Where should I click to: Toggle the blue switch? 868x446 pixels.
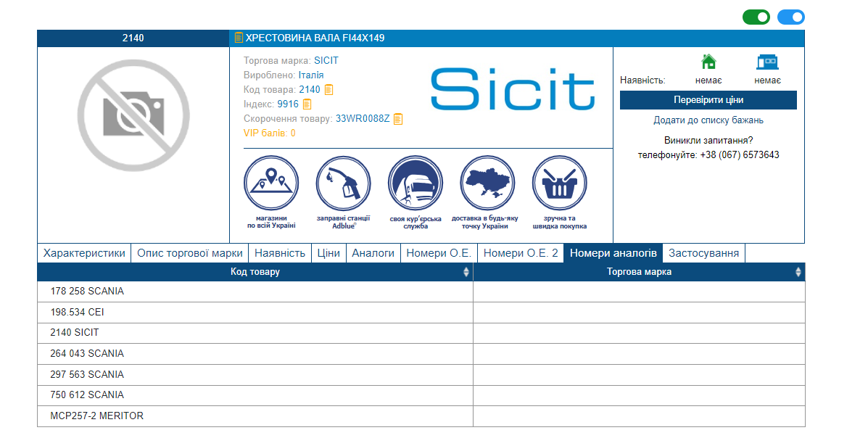[x=791, y=17]
